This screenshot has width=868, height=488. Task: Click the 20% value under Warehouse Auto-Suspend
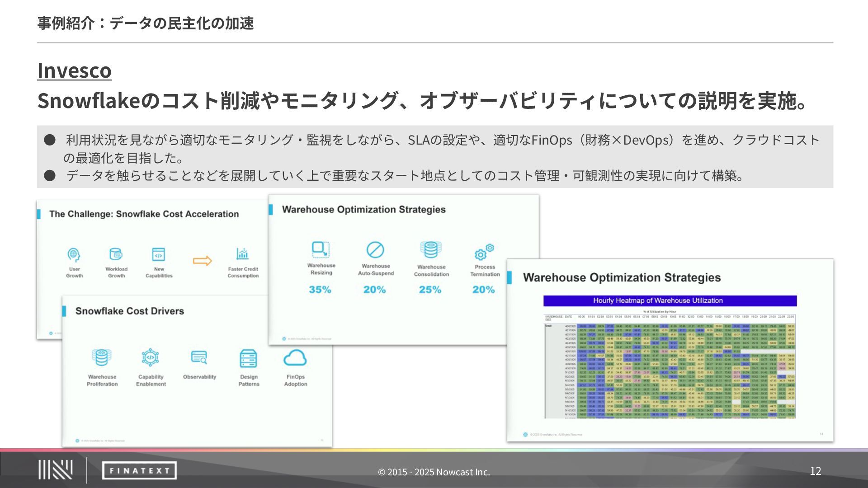(x=375, y=290)
